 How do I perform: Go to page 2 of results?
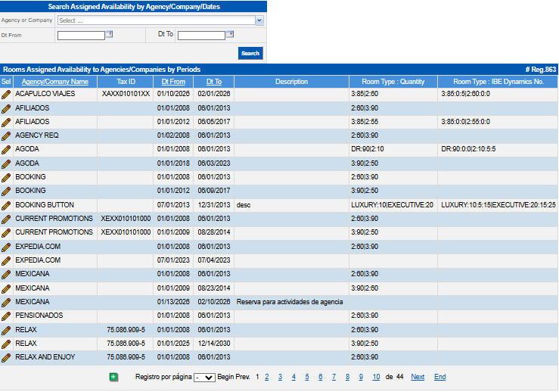pyautogui.click(x=266, y=377)
